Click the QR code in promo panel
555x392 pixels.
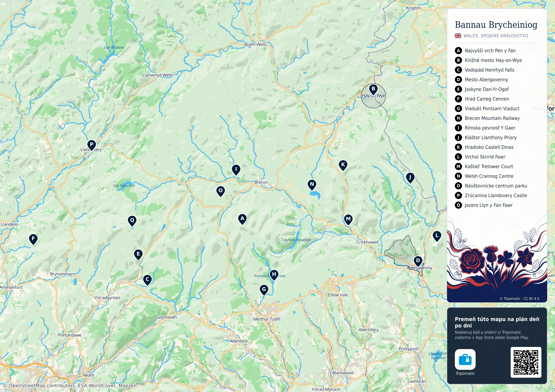pyautogui.click(x=526, y=362)
